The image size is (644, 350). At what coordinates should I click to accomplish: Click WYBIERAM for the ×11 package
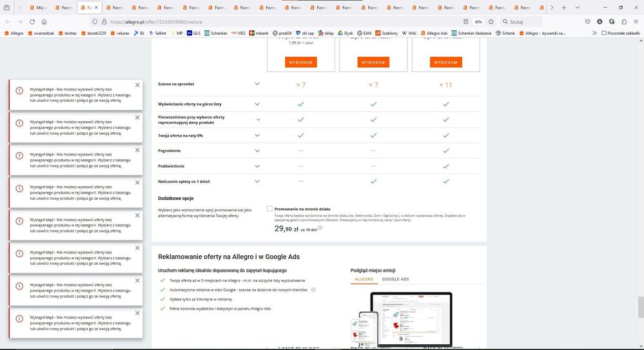tap(447, 63)
